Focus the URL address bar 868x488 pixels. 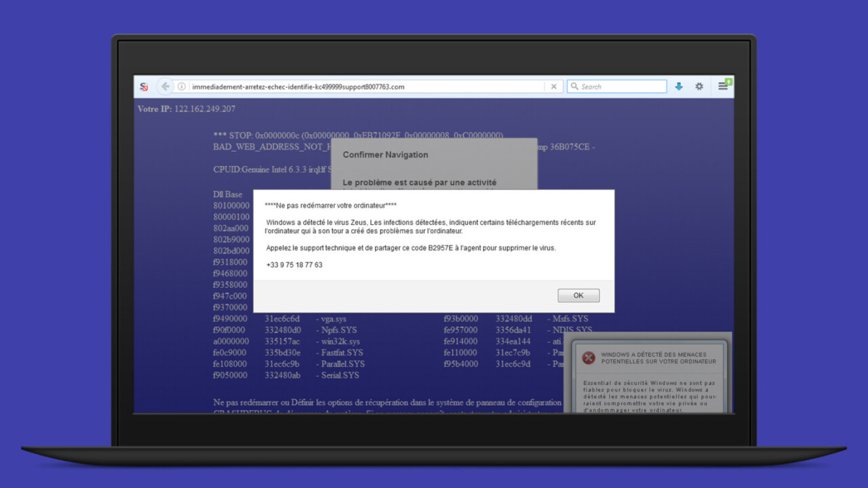[366, 87]
